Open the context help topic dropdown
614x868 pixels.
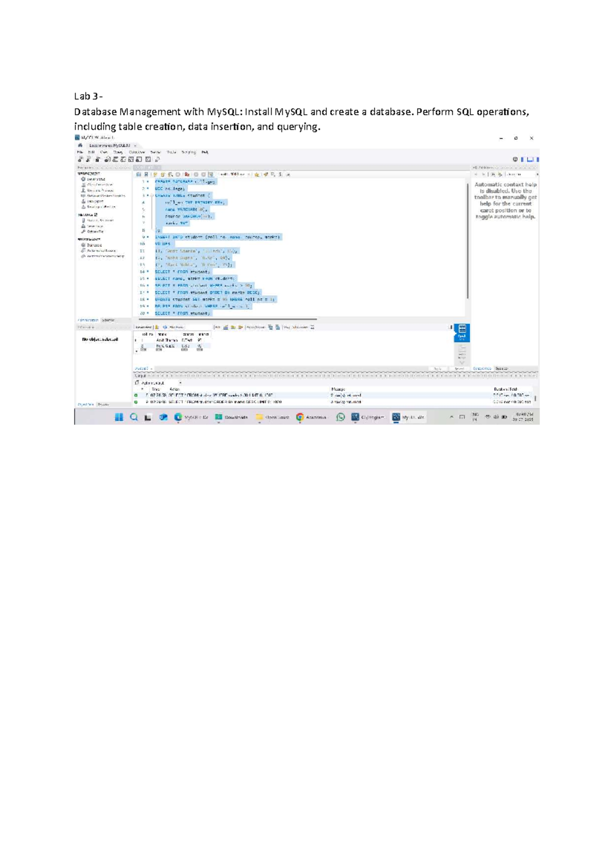[x=522, y=175]
